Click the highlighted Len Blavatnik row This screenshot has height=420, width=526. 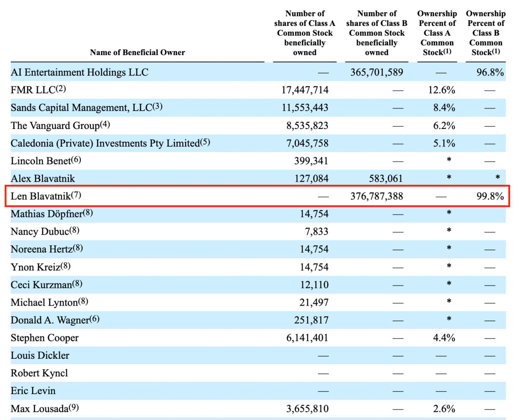(x=260, y=196)
